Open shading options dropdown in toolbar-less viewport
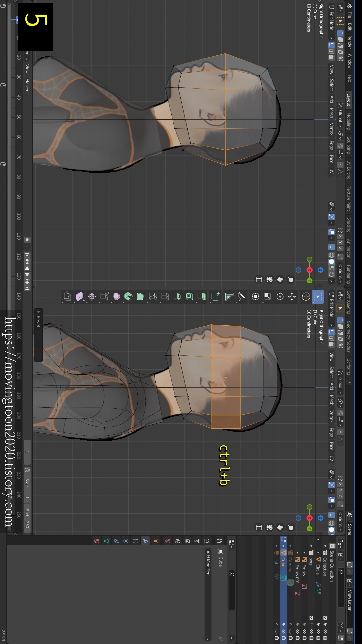 331,281
